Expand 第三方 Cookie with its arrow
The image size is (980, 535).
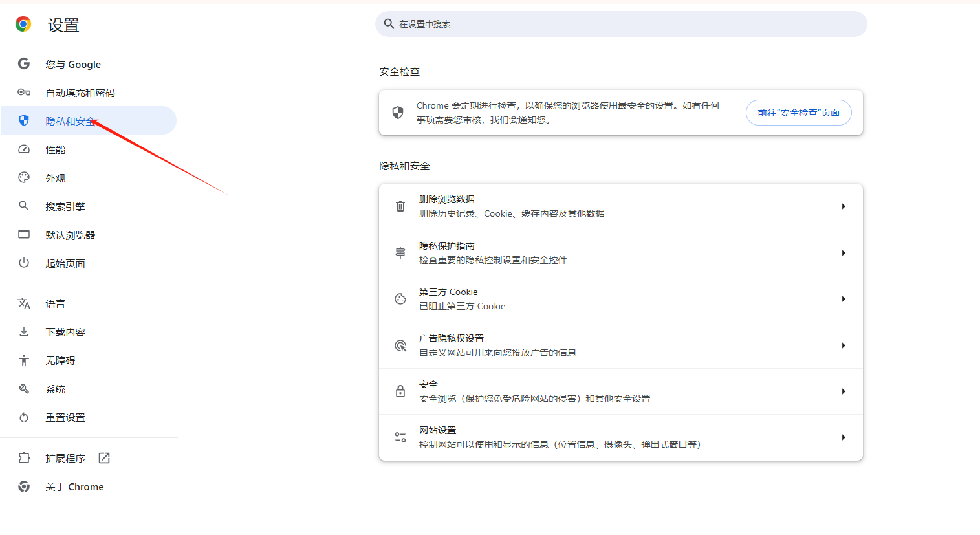point(844,299)
